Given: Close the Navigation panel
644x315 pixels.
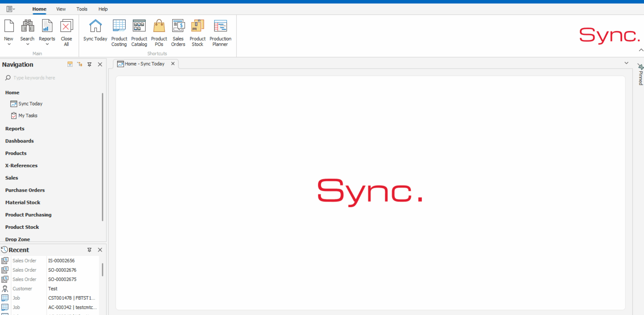Looking at the screenshot, I should click(100, 64).
